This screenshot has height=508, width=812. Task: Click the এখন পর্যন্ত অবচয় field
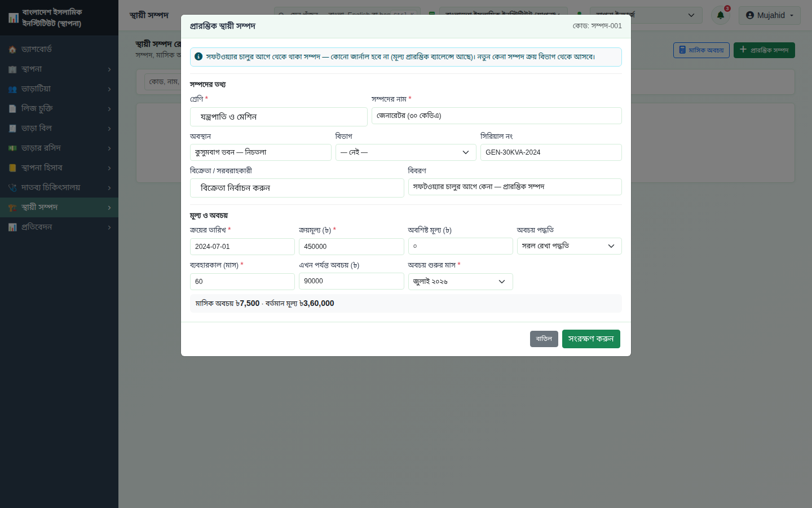click(x=351, y=281)
